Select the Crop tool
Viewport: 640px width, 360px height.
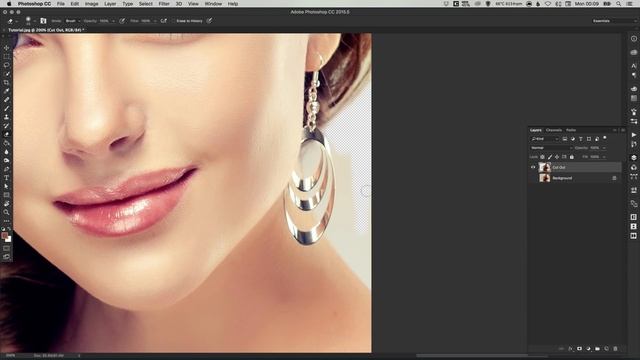click(x=7, y=82)
